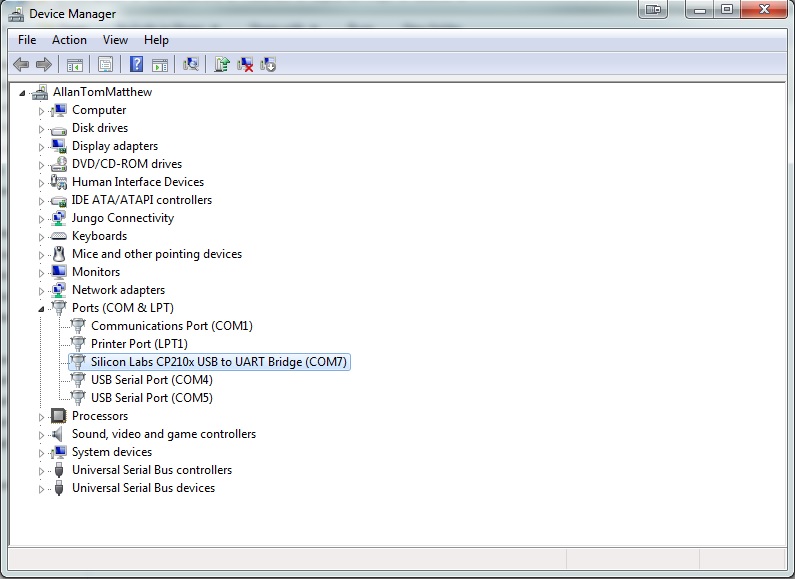
Task: Select the Human Interface Devices label
Action: [x=138, y=182]
